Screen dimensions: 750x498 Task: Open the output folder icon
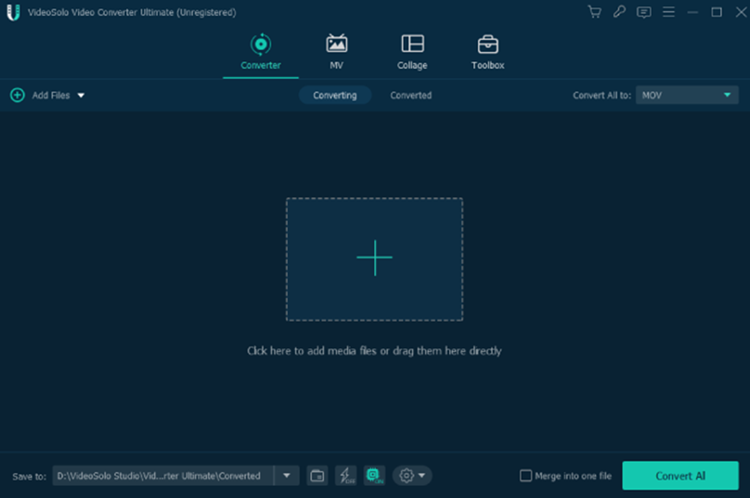317,476
